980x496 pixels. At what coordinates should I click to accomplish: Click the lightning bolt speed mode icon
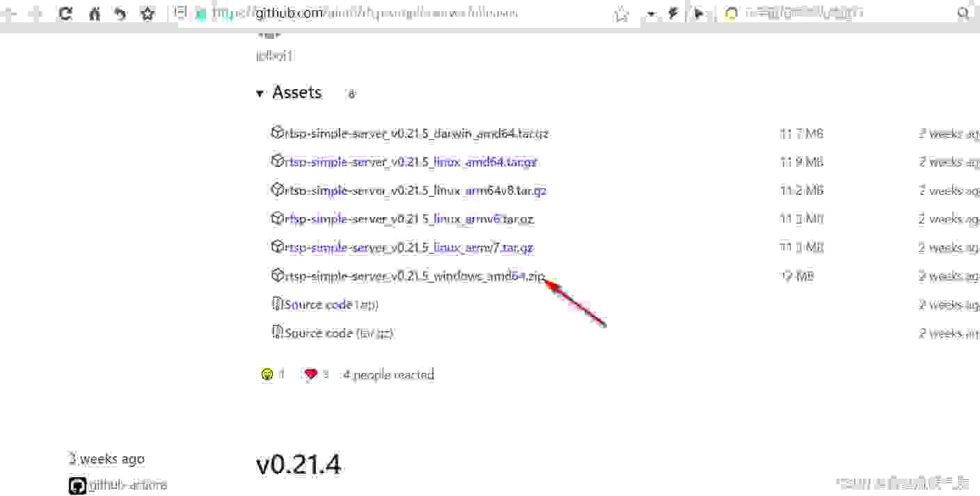[673, 13]
